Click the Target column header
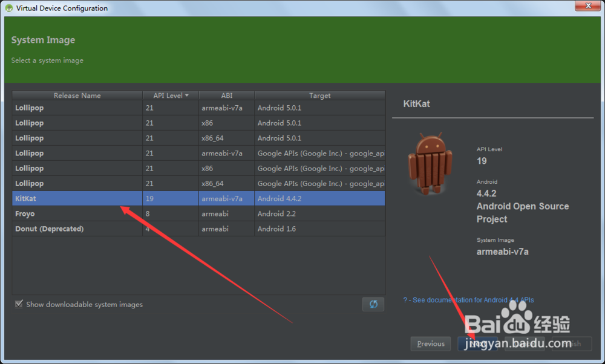This screenshot has height=364, width=605. [x=320, y=96]
